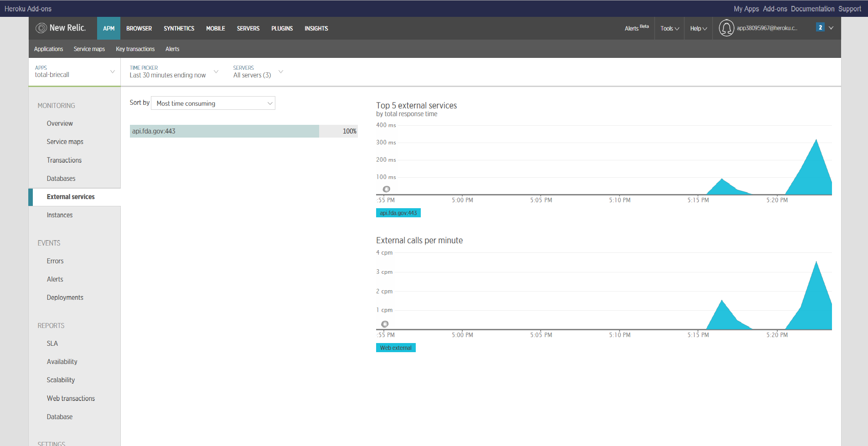
Task: Open Databases in the sidebar
Action: (61, 179)
